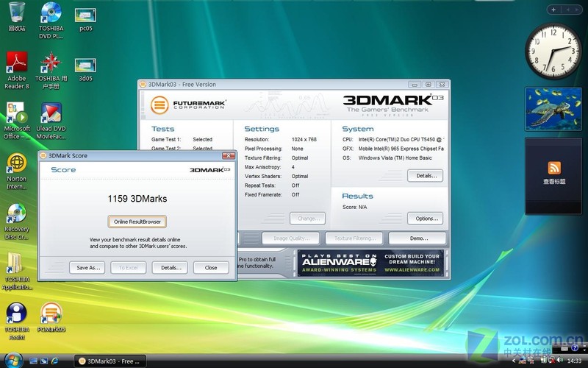This screenshot has height=368, width=588.
Task: Click Show Desktop in Quick Launch
Action: tap(33, 361)
